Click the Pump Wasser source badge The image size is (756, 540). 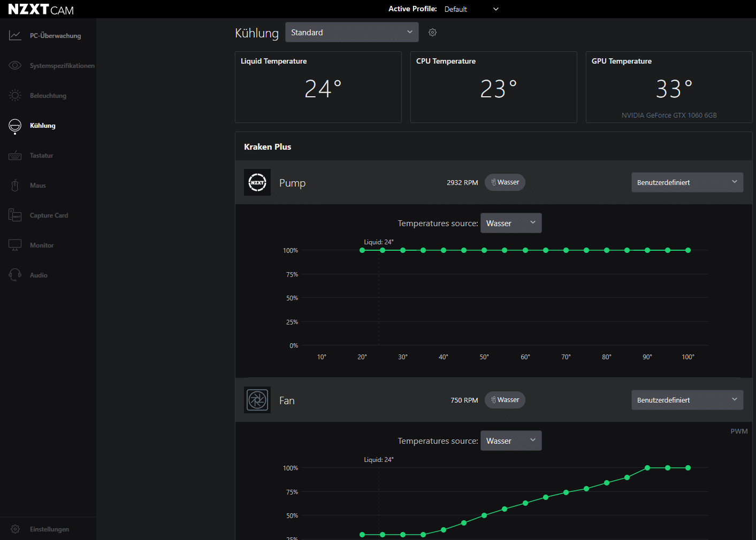point(505,182)
